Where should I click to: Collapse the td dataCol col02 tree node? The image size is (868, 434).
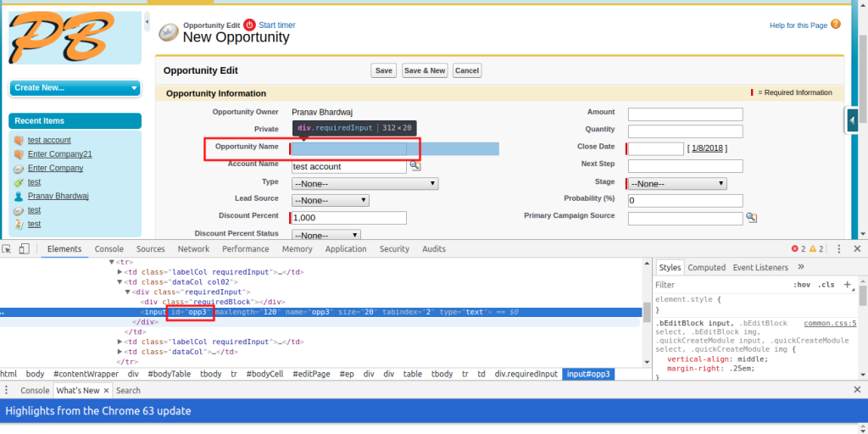(120, 281)
